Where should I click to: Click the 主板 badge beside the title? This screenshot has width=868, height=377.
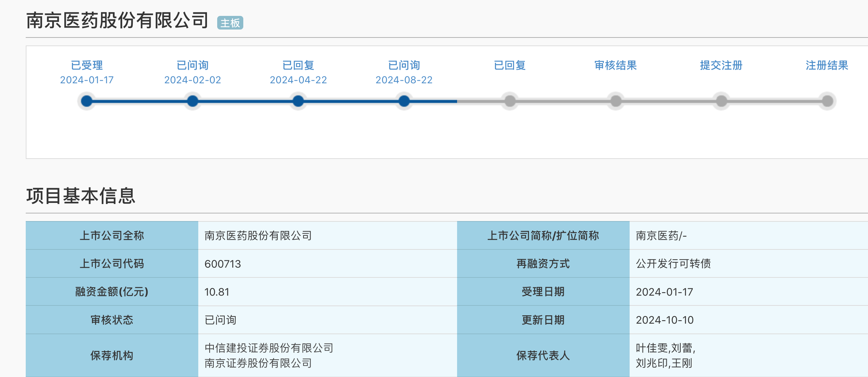click(230, 23)
